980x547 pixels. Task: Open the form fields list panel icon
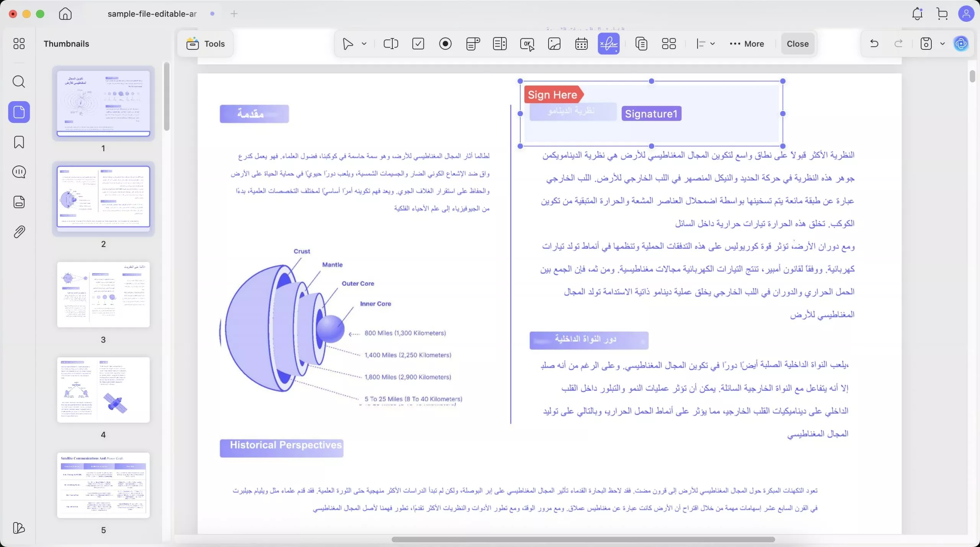19,202
